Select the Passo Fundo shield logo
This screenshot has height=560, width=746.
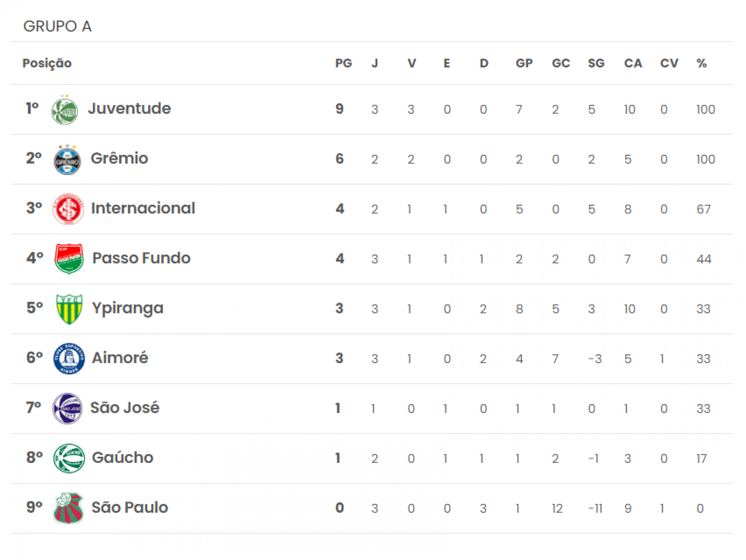tap(69, 259)
